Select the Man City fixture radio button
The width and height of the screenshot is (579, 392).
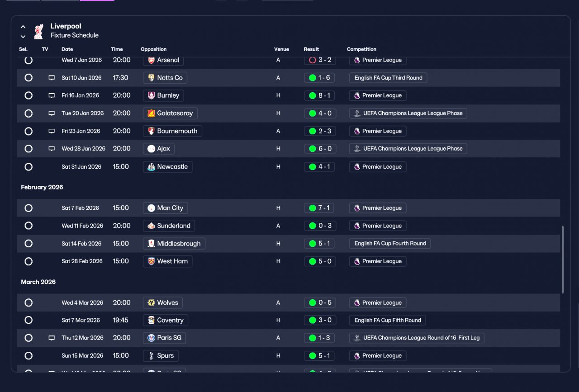[28, 208]
